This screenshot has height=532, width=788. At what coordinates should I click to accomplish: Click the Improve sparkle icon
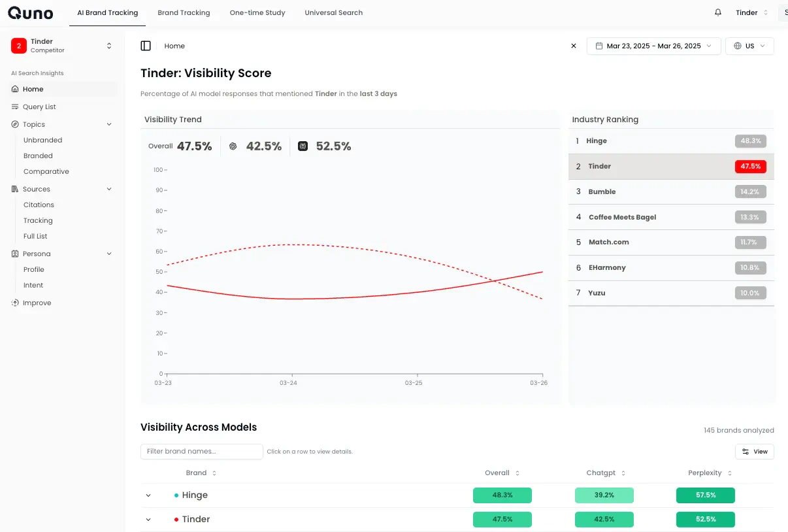(x=15, y=303)
